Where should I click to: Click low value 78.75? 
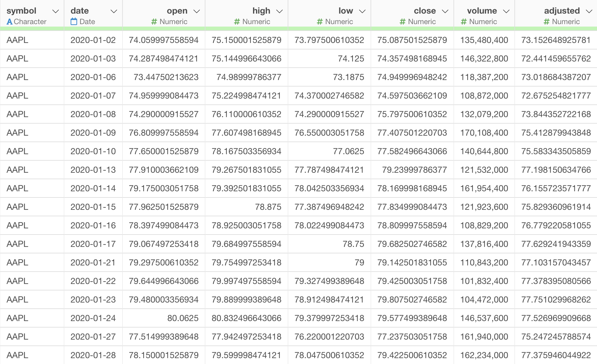pos(354,244)
